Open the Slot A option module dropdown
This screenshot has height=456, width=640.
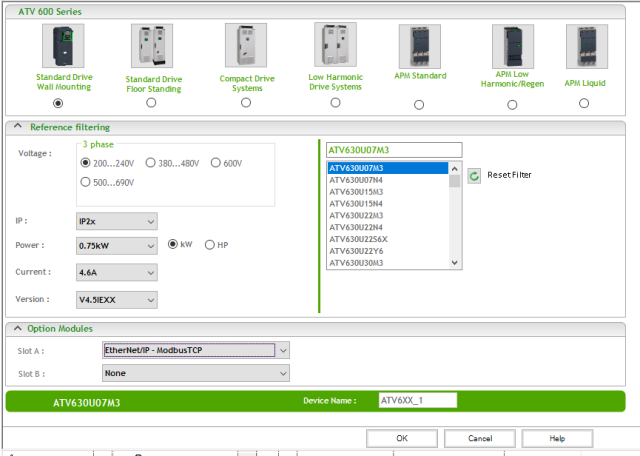point(196,350)
